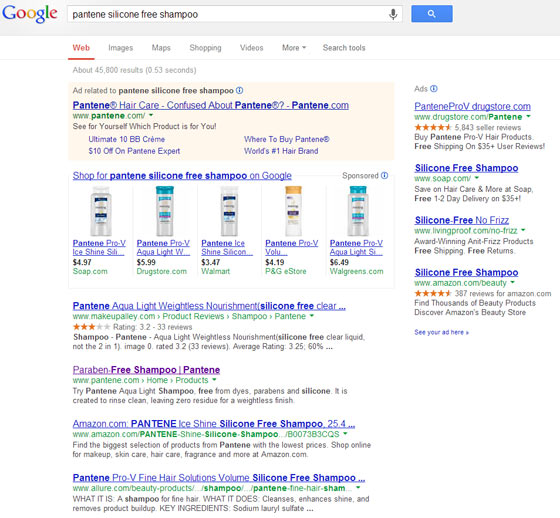Expand dropdown arrow after makeupalley.com breadcrumb
This screenshot has width=560, height=518.
point(312,316)
